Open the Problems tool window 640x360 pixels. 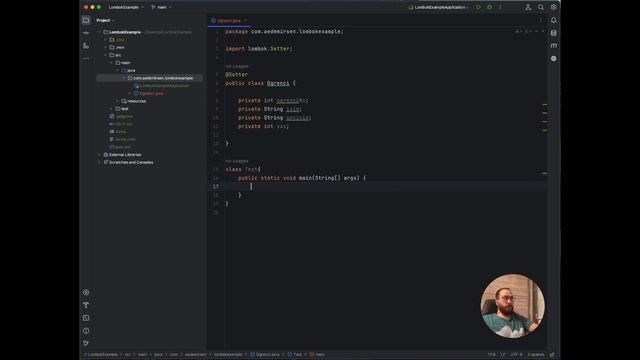coord(86,331)
